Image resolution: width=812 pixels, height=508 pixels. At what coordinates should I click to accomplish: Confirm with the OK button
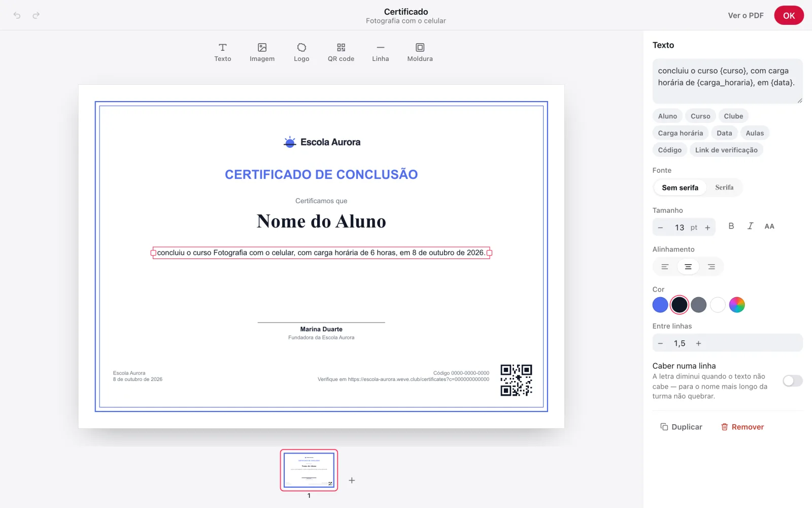(789, 15)
